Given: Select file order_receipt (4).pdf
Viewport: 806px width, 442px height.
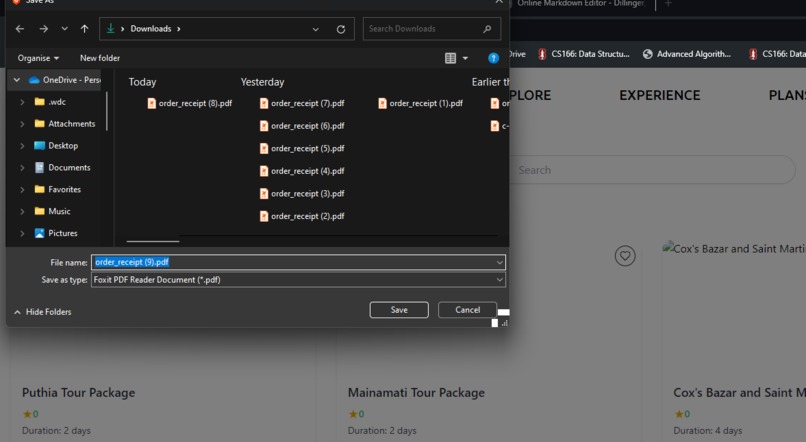Looking at the screenshot, I should tap(302, 171).
